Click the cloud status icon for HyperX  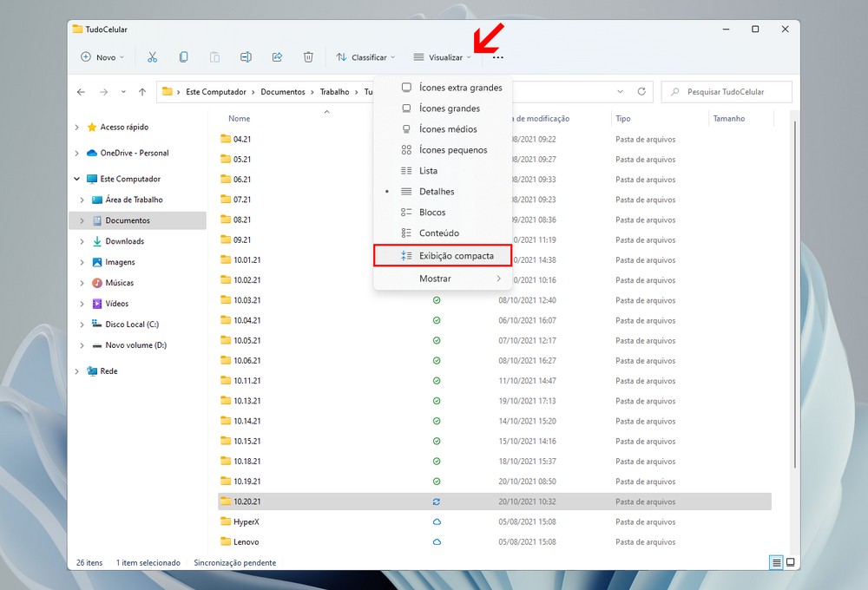tap(437, 522)
